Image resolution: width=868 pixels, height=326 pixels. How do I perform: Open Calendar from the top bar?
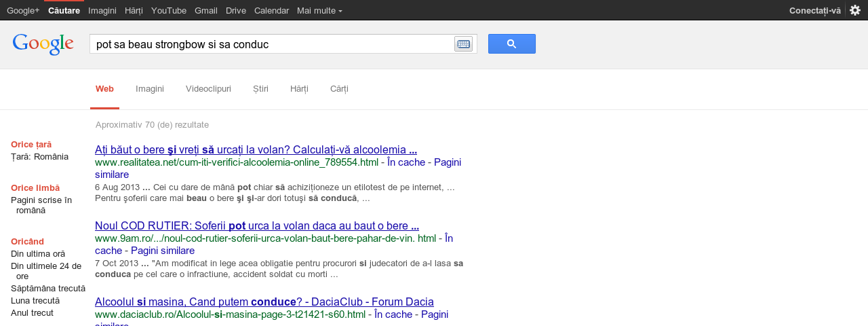(x=271, y=10)
